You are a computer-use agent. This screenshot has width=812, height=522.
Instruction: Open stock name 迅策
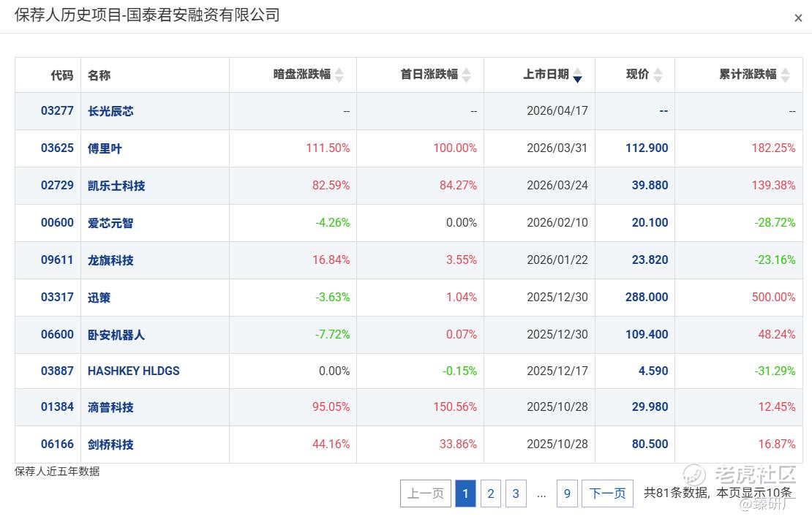tap(99, 298)
